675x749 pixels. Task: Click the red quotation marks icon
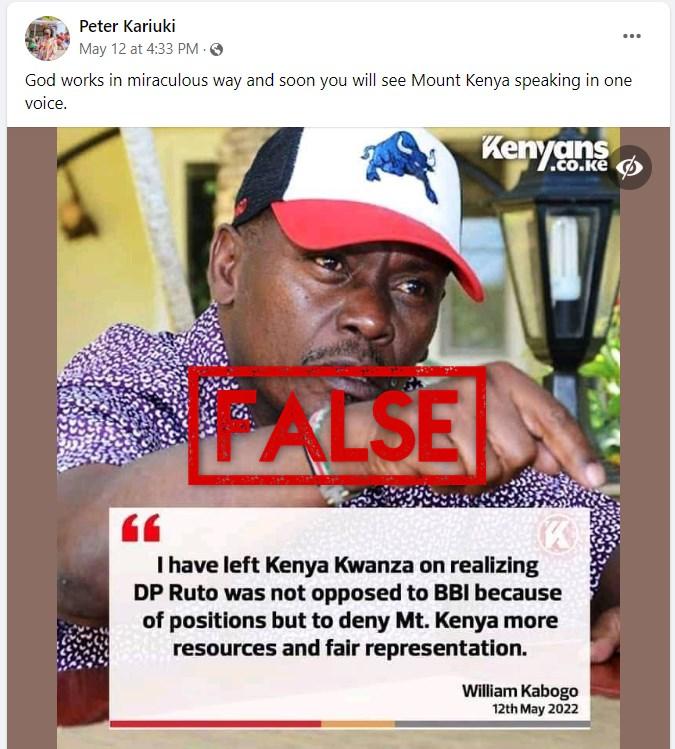coord(140,528)
